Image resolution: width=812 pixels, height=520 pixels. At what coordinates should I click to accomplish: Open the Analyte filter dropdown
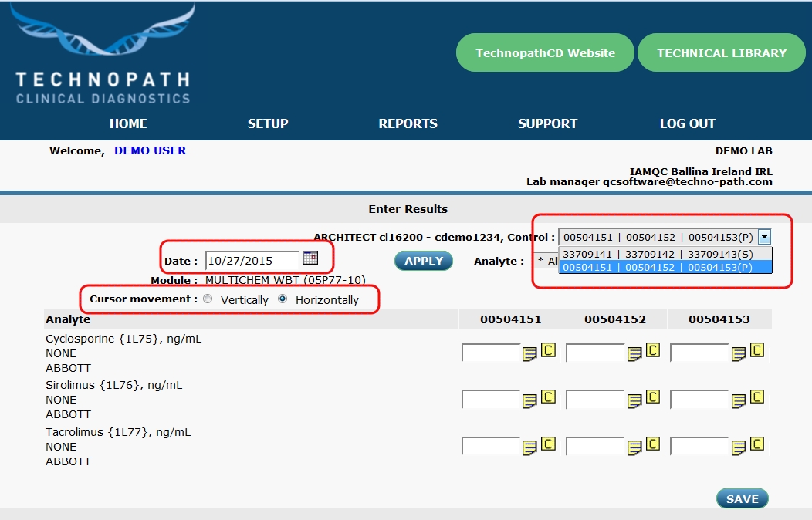click(x=546, y=261)
